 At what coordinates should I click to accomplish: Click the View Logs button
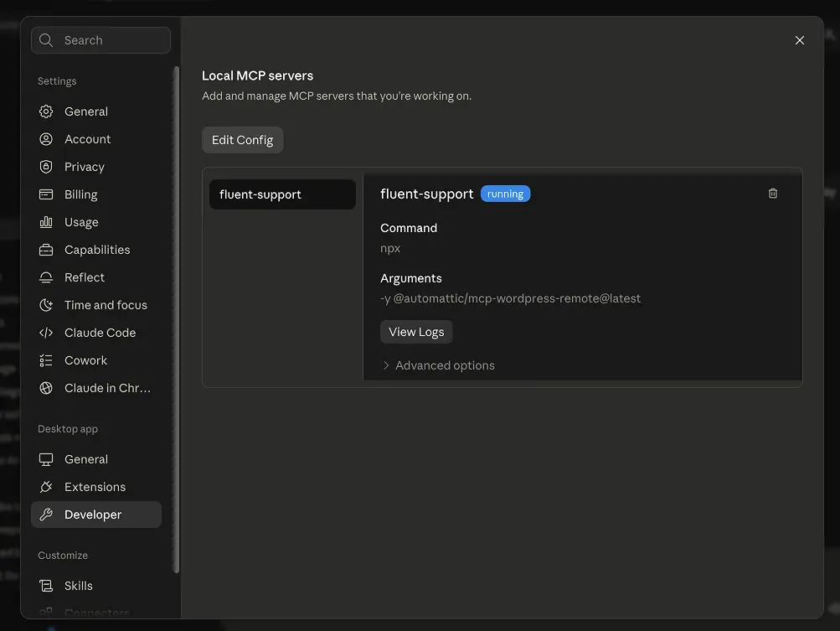pos(416,332)
